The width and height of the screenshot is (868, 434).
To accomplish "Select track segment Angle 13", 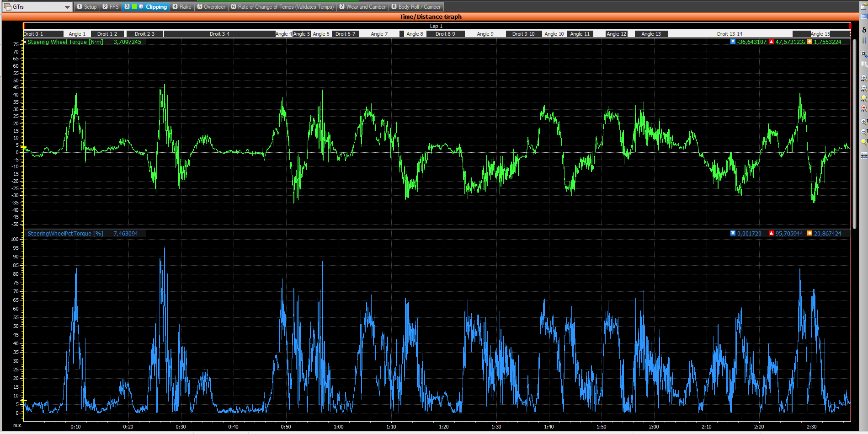I will (x=651, y=34).
